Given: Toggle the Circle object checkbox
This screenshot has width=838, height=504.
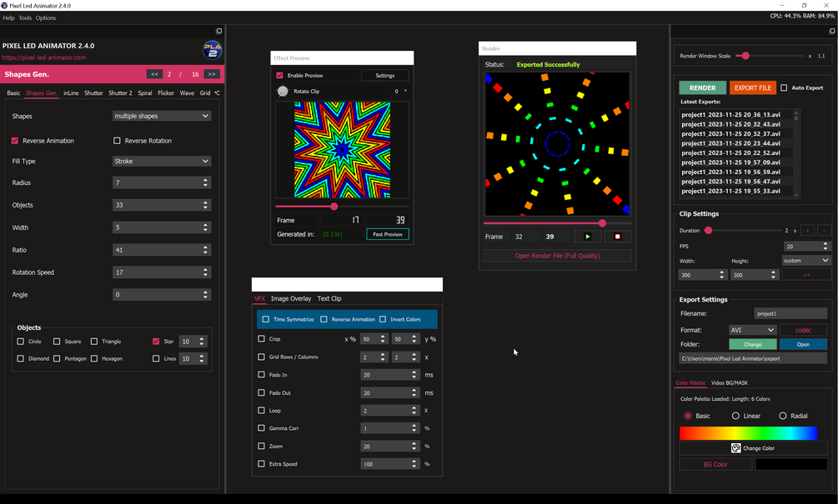Looking at the screenshot, I should pos(20,342).
